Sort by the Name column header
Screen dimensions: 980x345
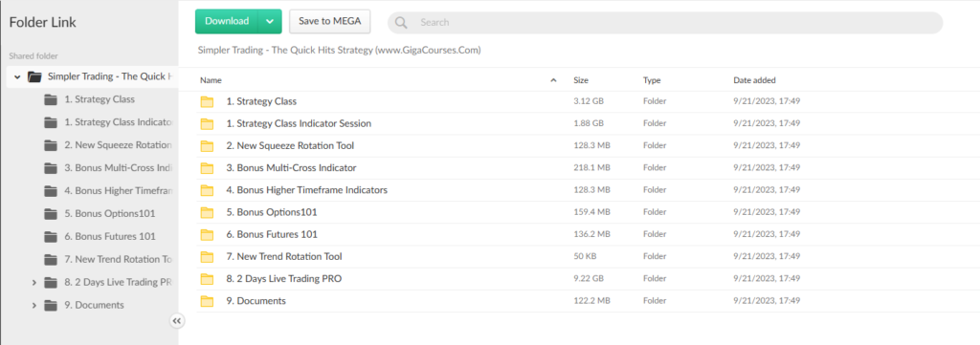(211, 80)
